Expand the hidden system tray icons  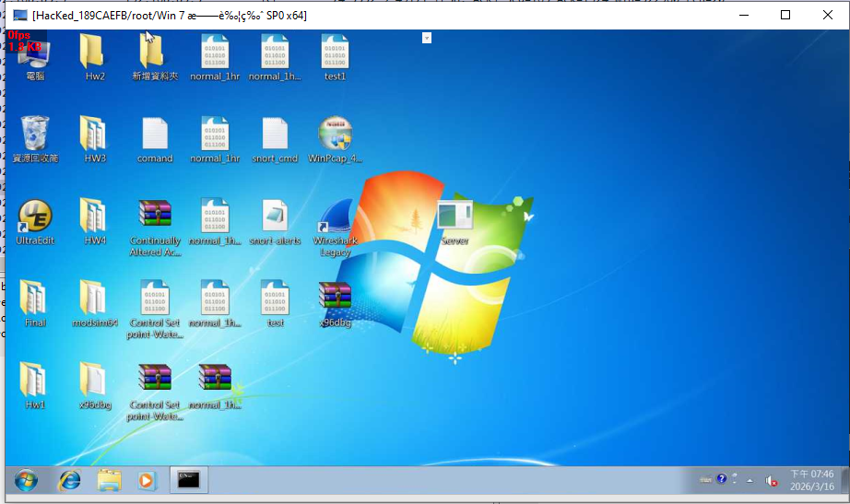(750, 480)
